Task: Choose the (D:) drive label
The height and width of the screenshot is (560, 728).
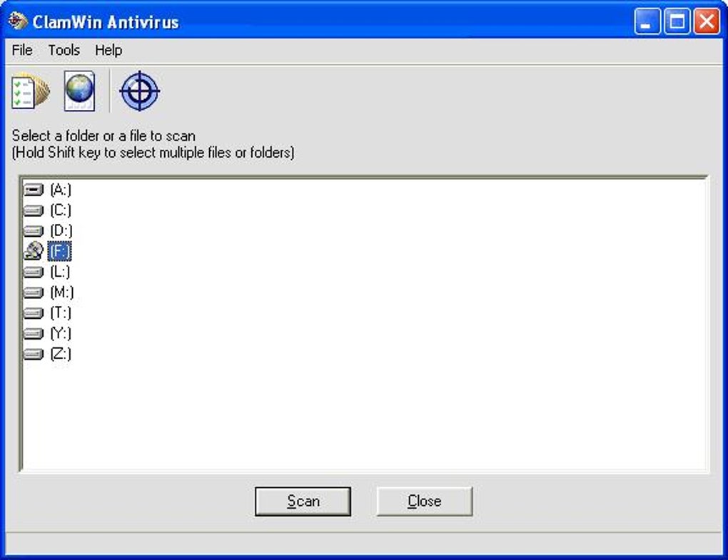Action: tap(61, 230)
